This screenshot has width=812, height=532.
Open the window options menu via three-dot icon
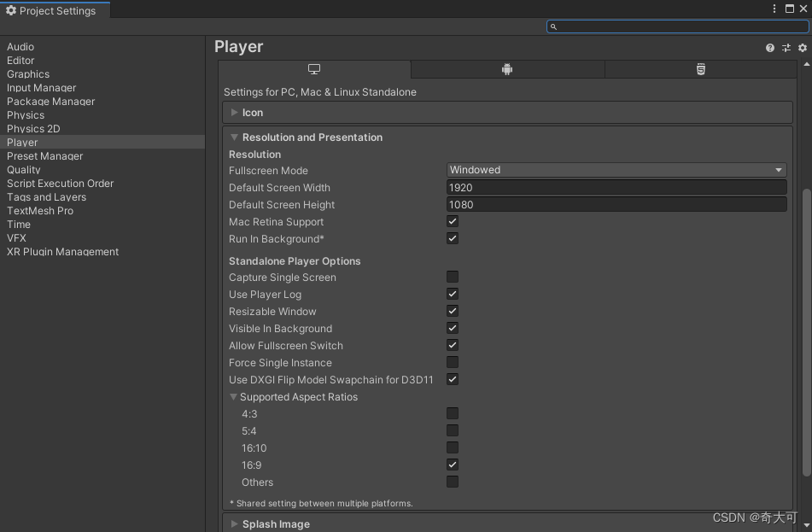point(774,8)
